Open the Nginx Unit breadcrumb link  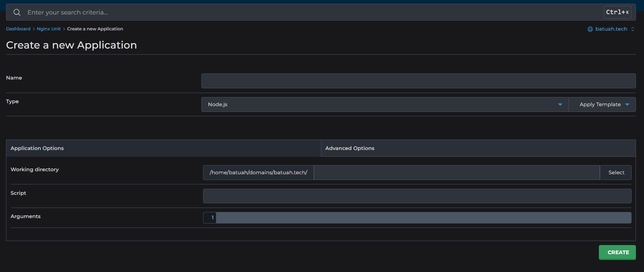point(49,29)
